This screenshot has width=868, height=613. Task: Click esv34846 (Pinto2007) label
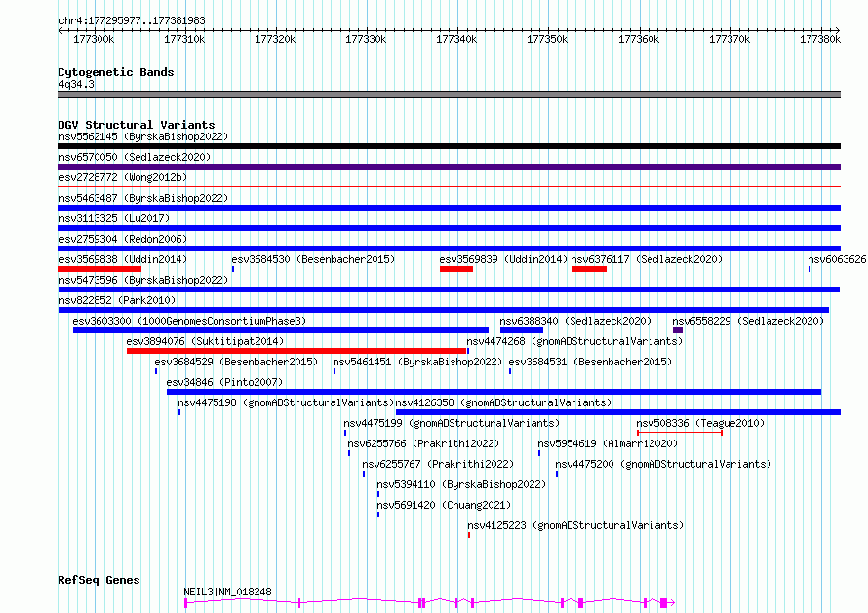(224, 382)
